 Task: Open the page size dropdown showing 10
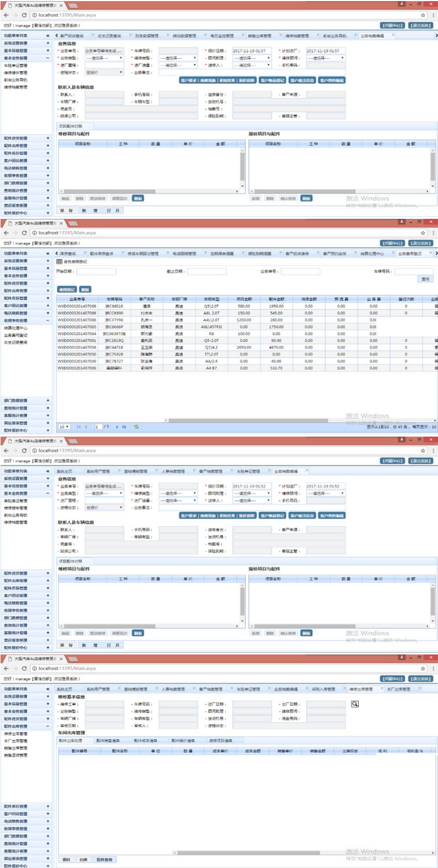[64, 427]
